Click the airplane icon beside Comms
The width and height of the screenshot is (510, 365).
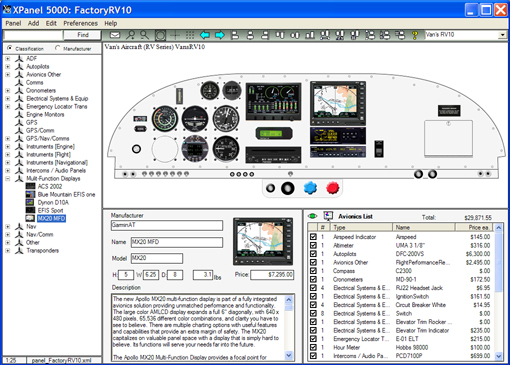19,82
